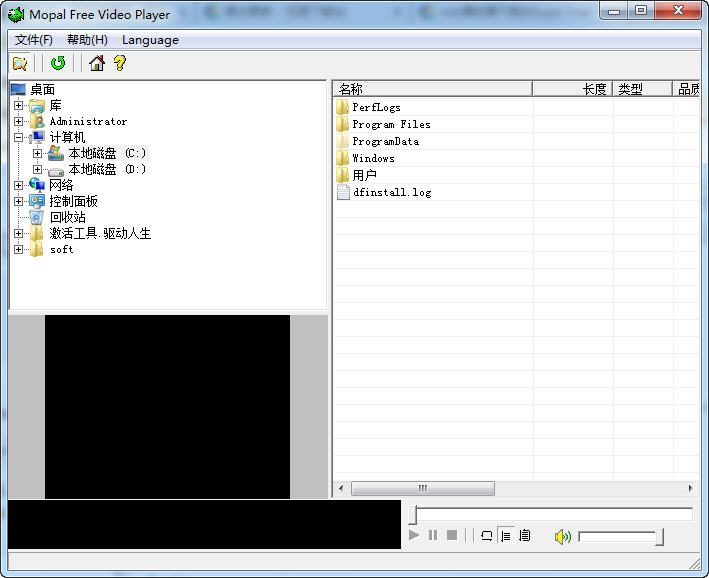Select Administrator in the folder tree
The height and width of the screenshot is (578, 709).
pyautogui.click(x=88, y=121)
